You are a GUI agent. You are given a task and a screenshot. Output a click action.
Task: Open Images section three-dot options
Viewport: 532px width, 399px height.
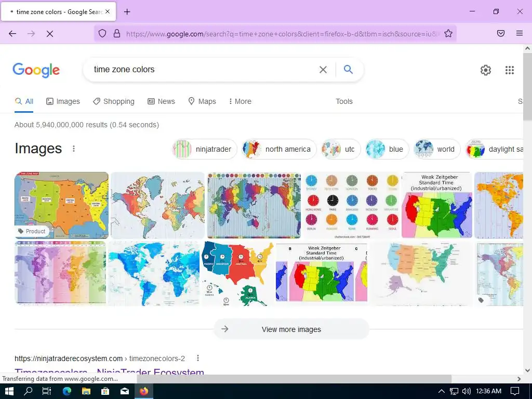74,149
